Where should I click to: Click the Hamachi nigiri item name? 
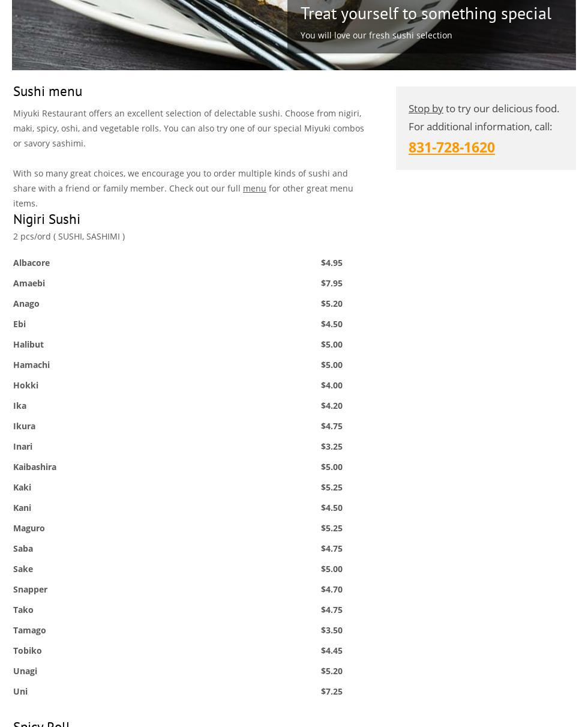tap(31, 365)
